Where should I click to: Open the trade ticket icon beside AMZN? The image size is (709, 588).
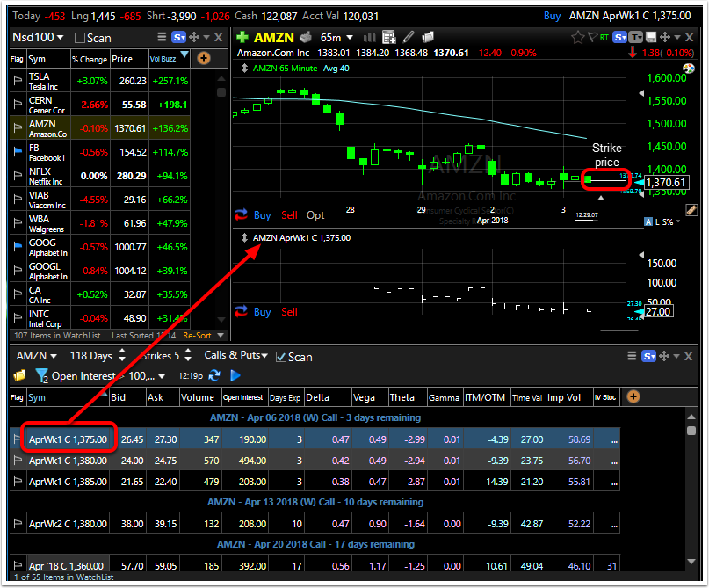[306, 37]
